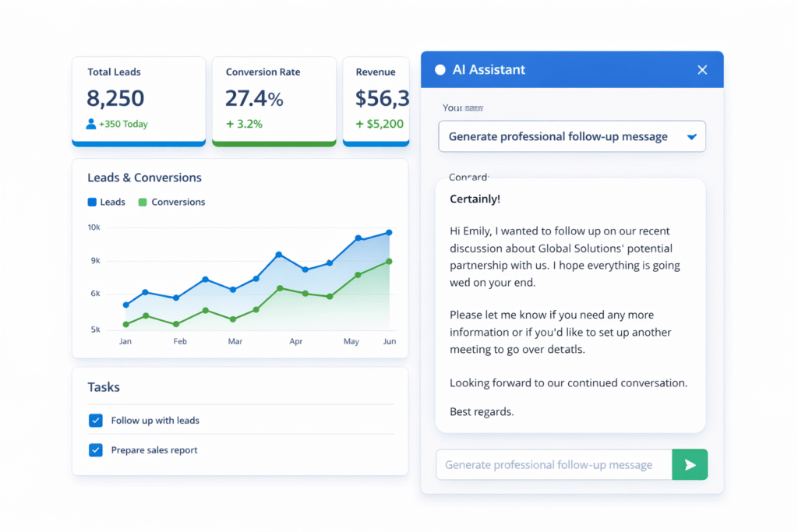Click the person icon under Total Leads
Viewport: 798px width, 532px height.
91,124
